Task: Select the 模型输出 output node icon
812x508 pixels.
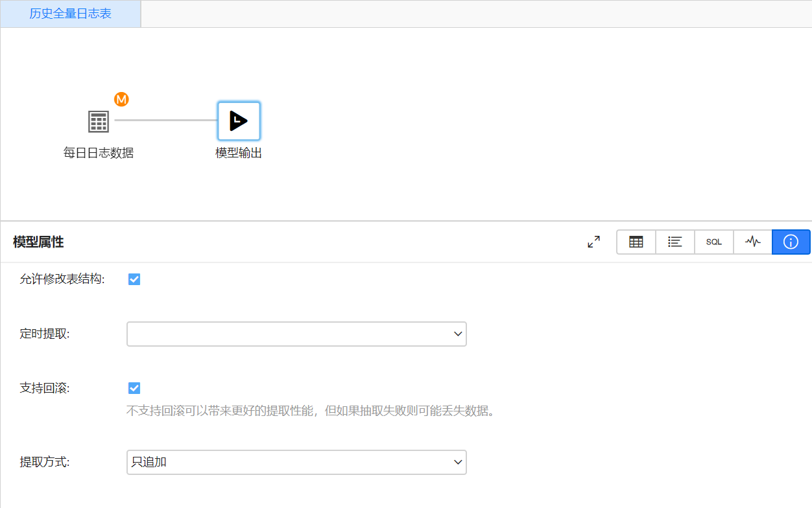Action: point(239,121)
